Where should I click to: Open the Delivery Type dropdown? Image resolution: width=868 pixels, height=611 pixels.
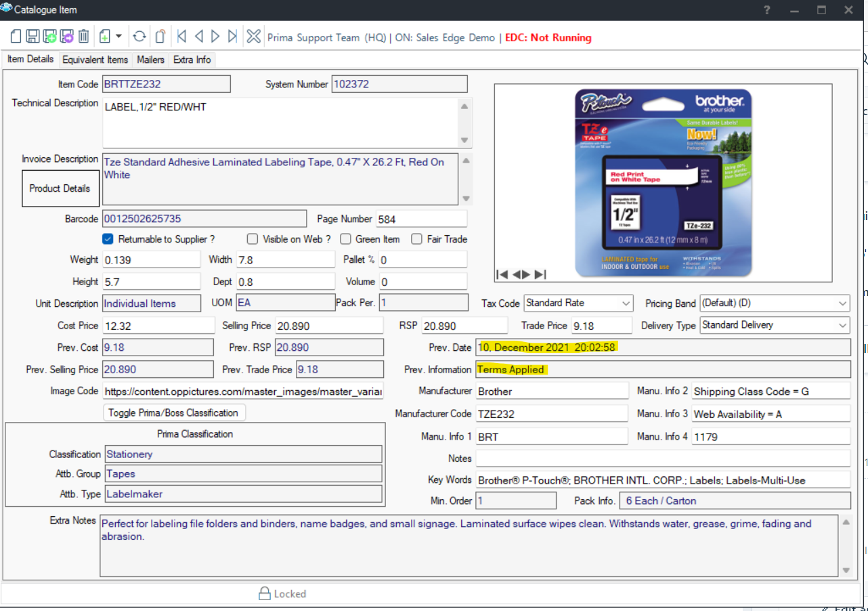pos(775,325)
